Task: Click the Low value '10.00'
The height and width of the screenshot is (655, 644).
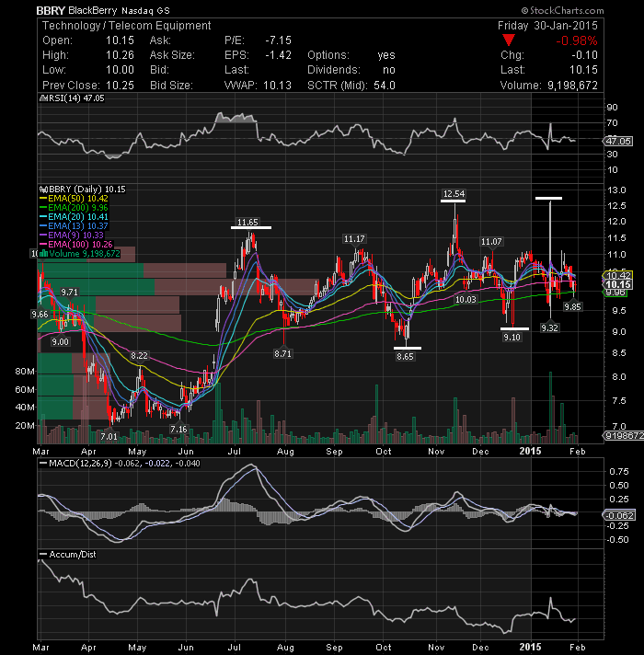Action: [x=120, y=70]
